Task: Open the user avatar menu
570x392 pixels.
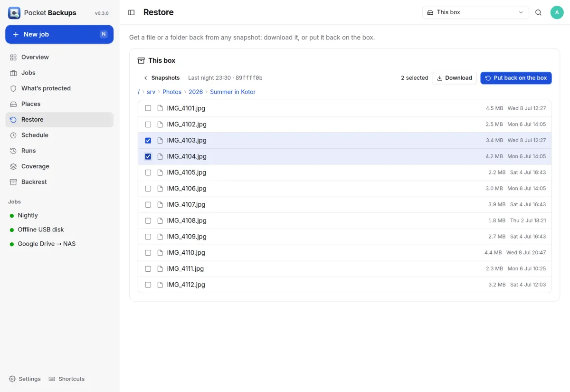Action: tap(557, 12)
